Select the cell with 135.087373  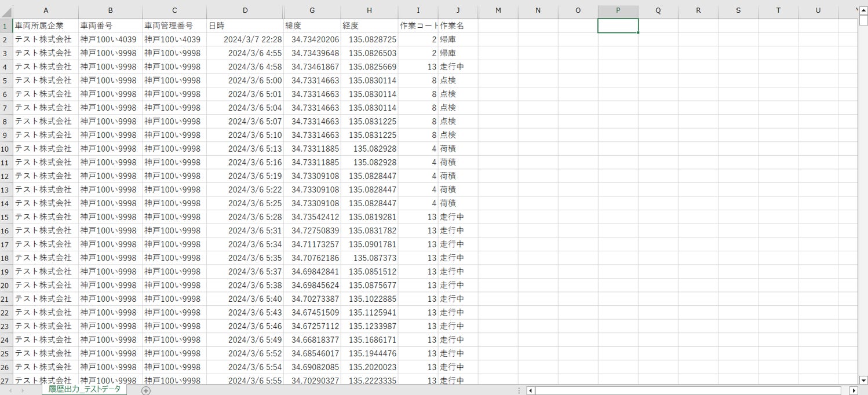[370, 258]
